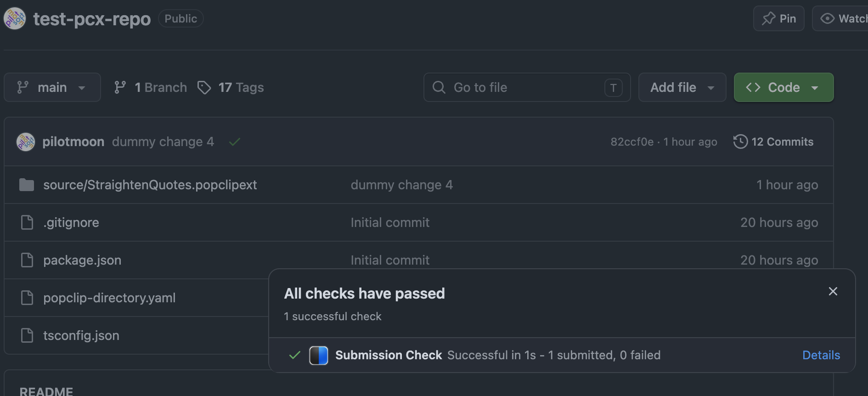The width and height of the screenshot is (868, 396).
Task: Open the main branch switcher dropdown
Action: 52,87
